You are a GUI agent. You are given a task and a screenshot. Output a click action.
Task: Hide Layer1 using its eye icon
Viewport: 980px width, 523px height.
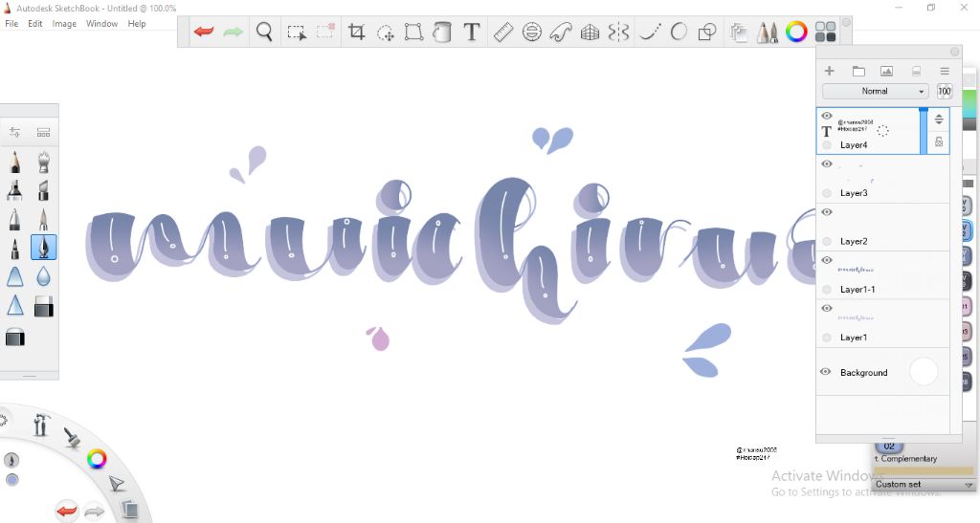pos(826,308)
